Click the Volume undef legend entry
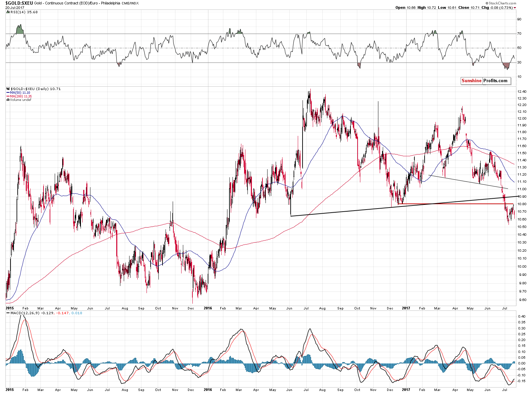The width and height of the screenshot is (532, 393). point(20,100)
